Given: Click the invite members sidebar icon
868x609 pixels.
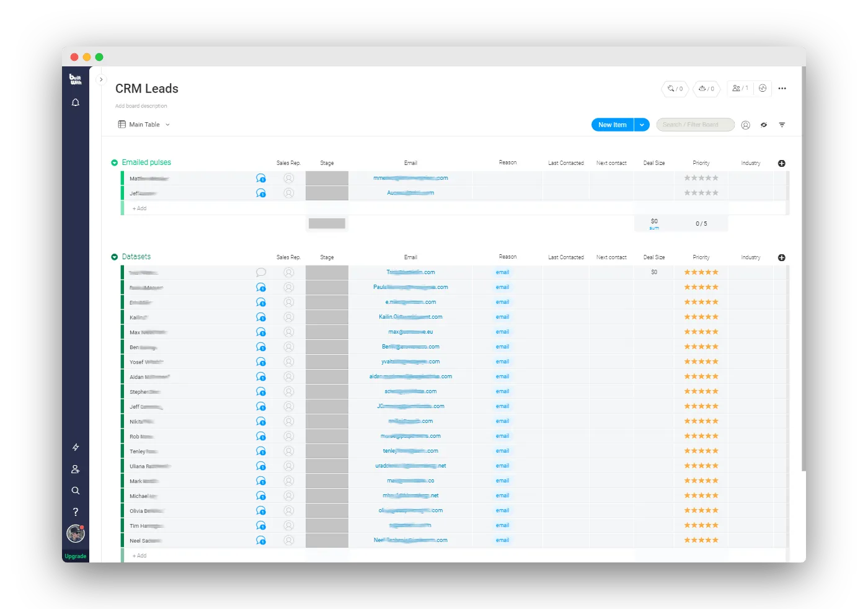Looking at the screenshot, I should (76, 469).
